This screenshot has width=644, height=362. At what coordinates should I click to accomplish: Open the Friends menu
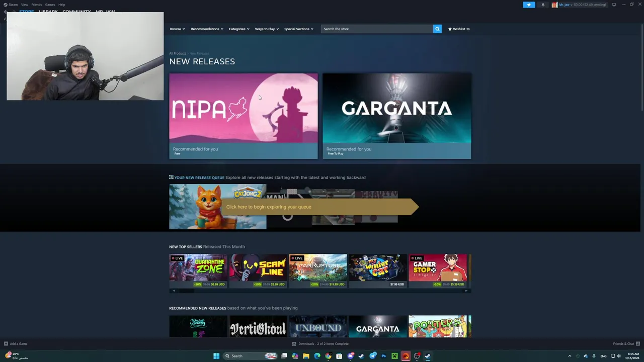click(x=36, y=5)
